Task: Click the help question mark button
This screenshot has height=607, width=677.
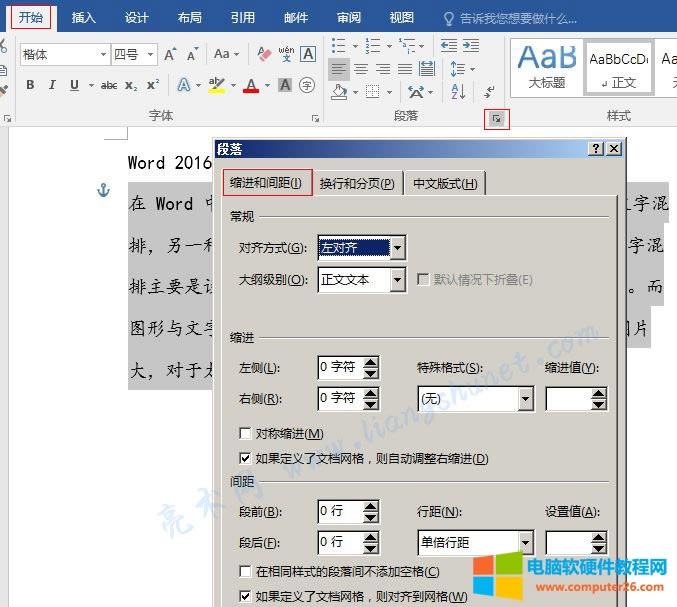Action: click(x=596, y=148)
